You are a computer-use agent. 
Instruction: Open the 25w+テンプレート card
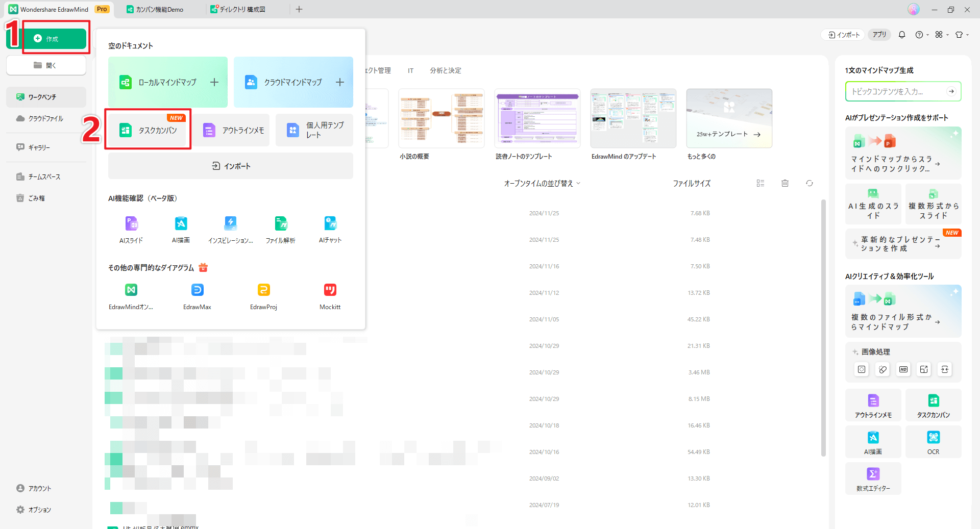[729, 118]
